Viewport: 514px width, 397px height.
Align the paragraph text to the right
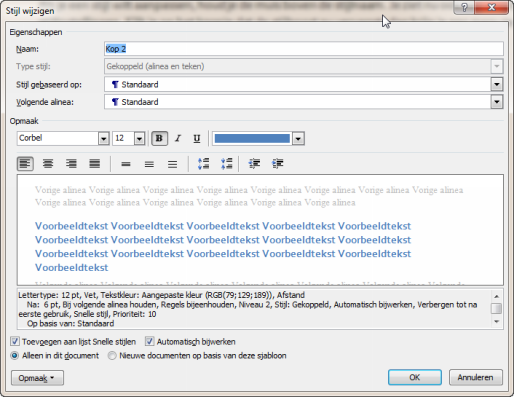71,164
